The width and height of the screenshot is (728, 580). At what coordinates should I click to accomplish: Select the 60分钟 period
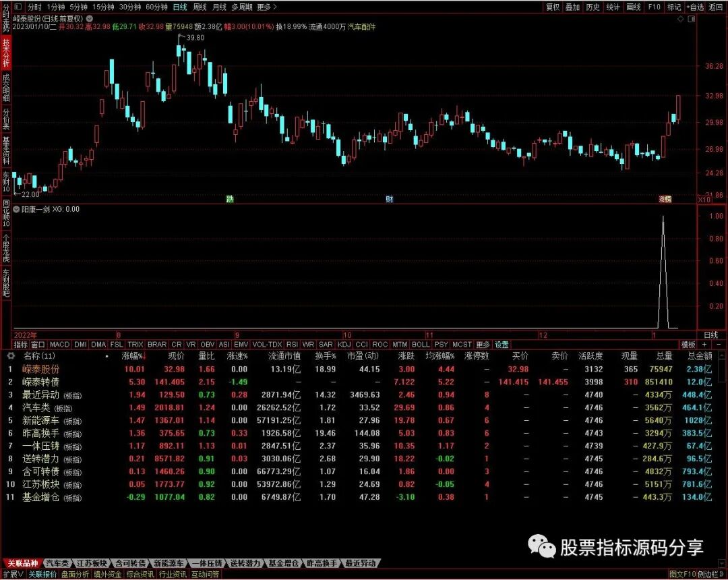pyautogui.click(x=156, y=7)
